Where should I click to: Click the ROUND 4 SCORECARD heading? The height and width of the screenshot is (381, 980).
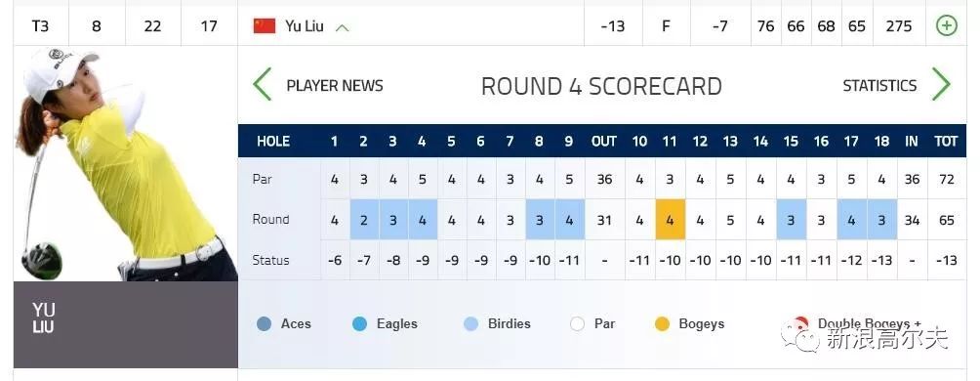[x=601, y=86]
